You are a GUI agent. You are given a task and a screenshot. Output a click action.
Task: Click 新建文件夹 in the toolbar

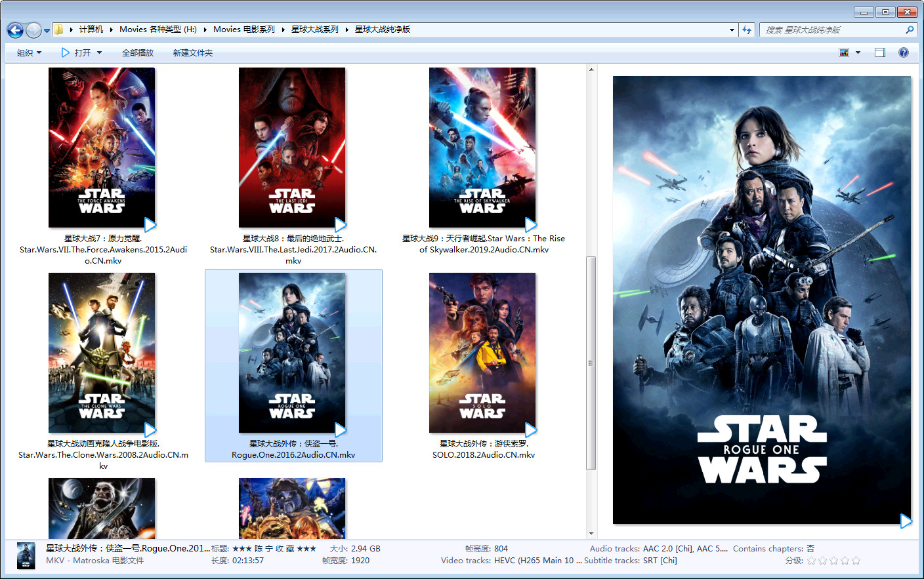coord(192,52)
